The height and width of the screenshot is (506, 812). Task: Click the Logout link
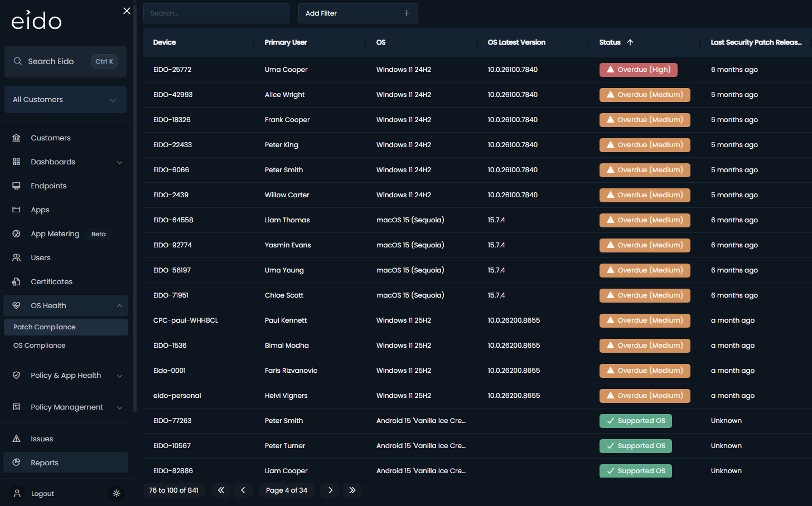click(x=42, y=494)
